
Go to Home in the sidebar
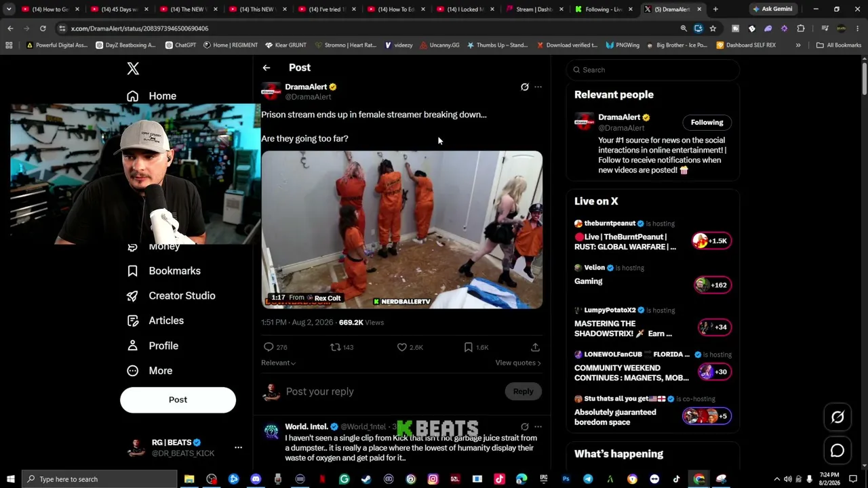click(x=152, y=96)
